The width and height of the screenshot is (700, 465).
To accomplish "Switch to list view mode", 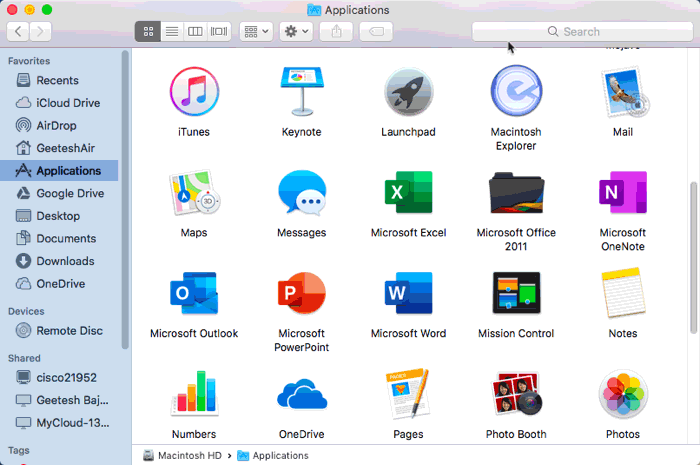I will pos(172,31).
